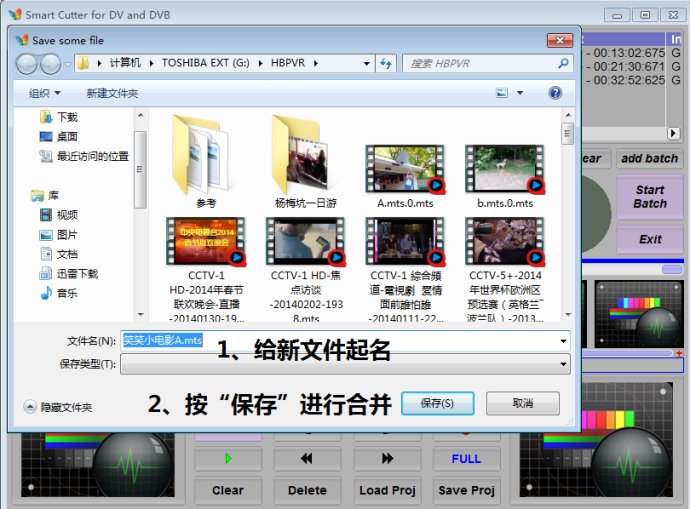Click the TOSHIBA EXT (G:) breadcrumb

[206, 63]
